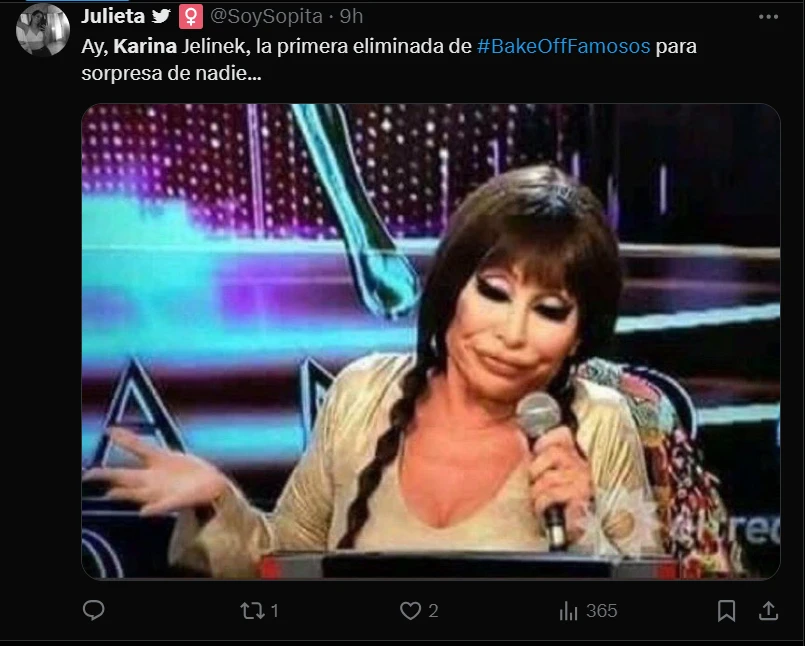805x646 pixels.
Task: Click the bold word Karina in tweet
Action: [x=145, y=46]
